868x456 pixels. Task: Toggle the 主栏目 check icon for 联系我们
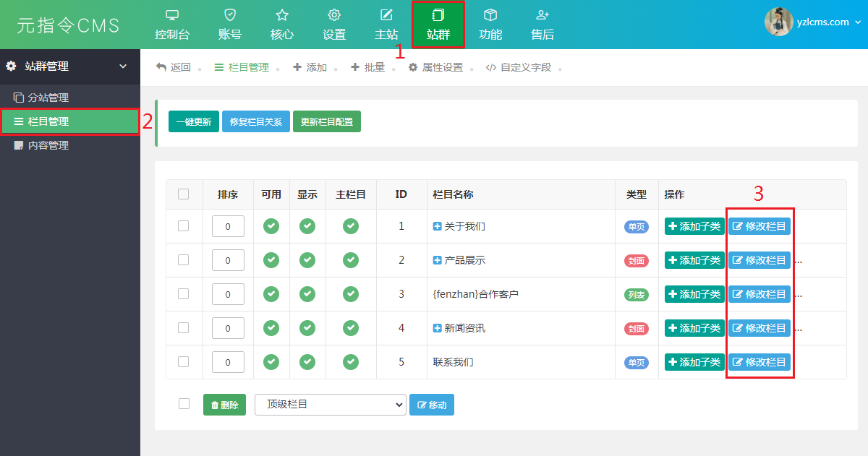pos(351,362)
